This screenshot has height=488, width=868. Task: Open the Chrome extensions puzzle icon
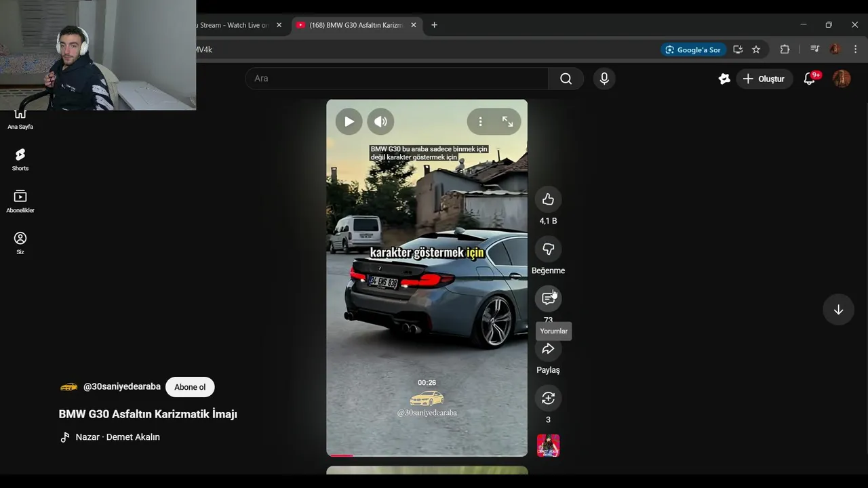785,49
